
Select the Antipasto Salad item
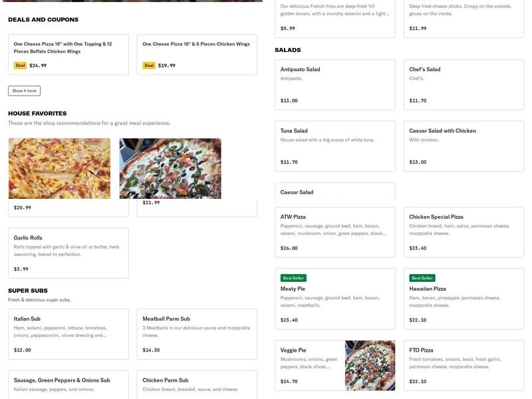[334, 84]
